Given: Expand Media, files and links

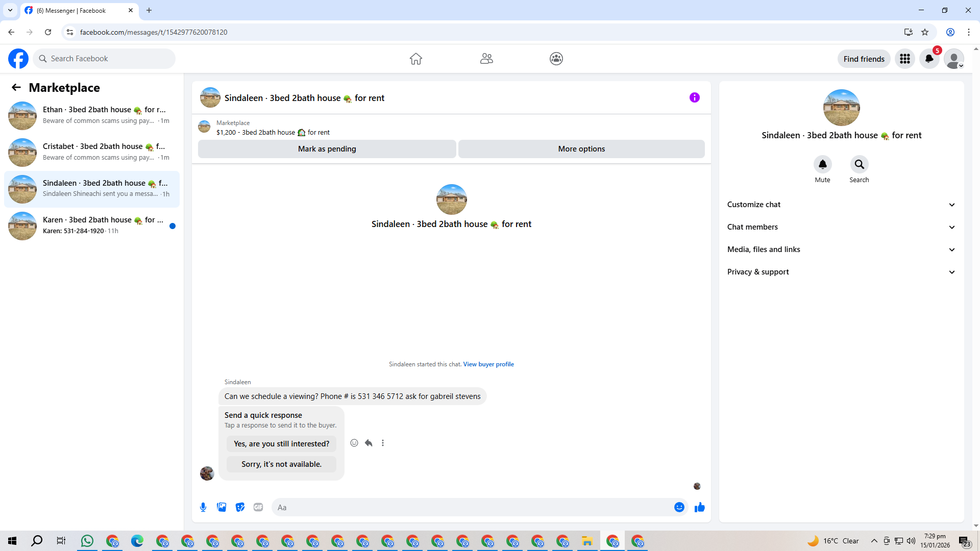Looking at the screenshot, I should coord(841,249).
